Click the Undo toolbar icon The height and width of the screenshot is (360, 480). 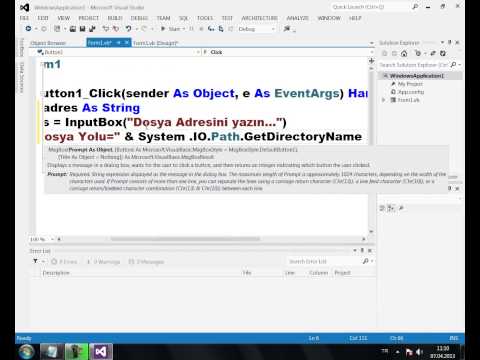(128, 29)
